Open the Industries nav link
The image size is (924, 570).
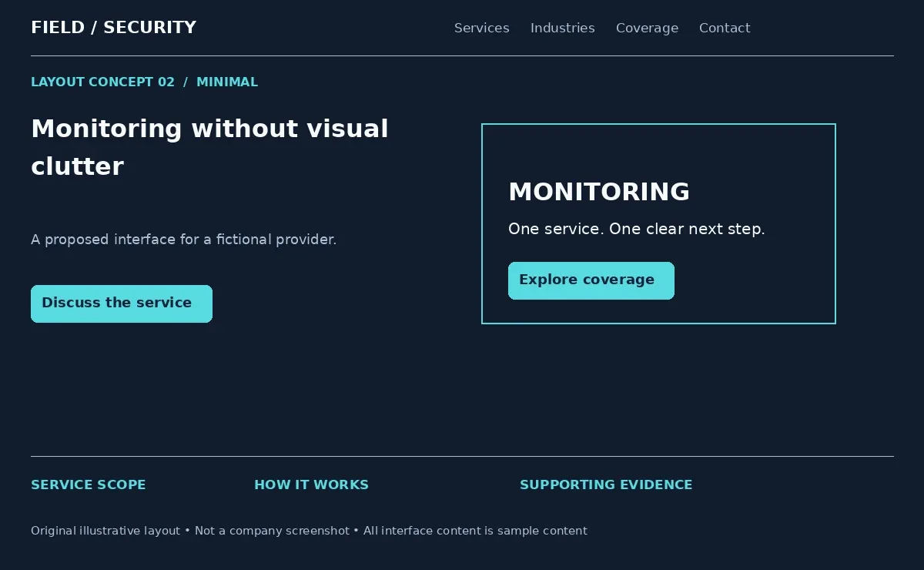563,28
